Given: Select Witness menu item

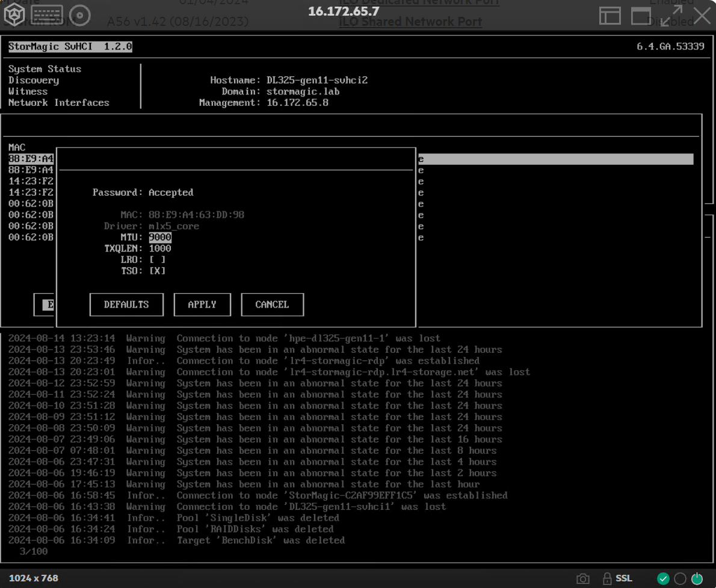Looking at the screenshot, I should [28, 91].
